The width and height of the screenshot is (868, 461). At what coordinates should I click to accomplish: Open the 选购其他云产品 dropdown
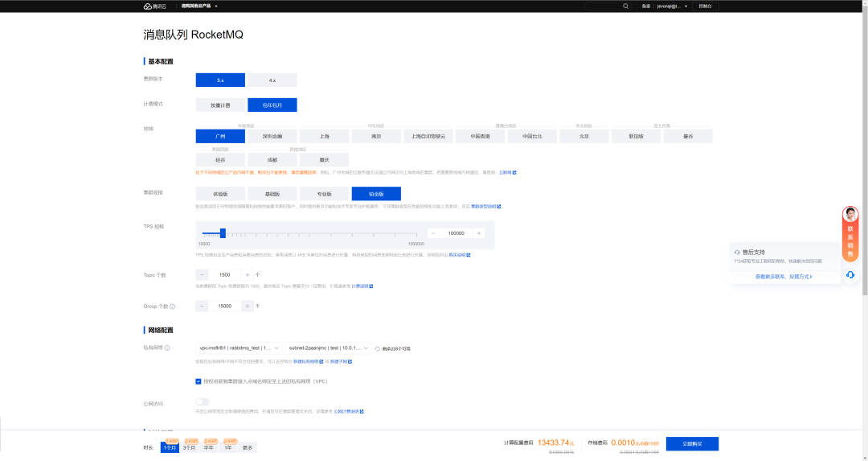pos(199,6)
